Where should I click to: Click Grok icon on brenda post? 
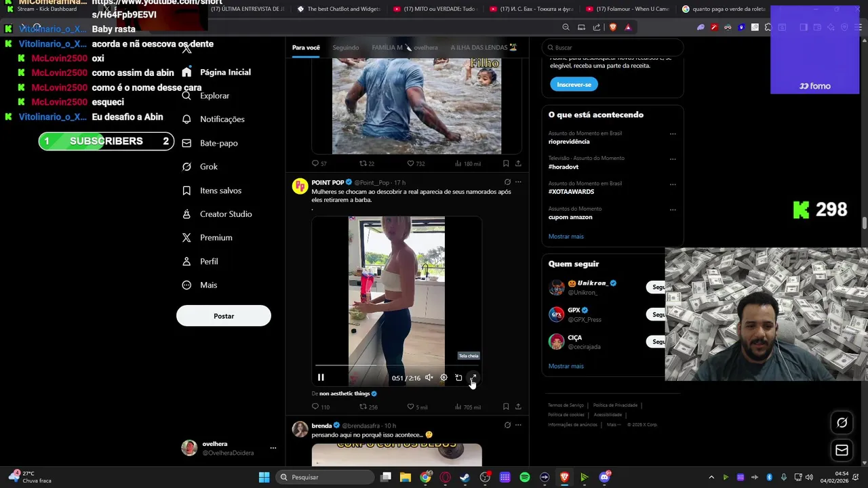pos(507,426)
